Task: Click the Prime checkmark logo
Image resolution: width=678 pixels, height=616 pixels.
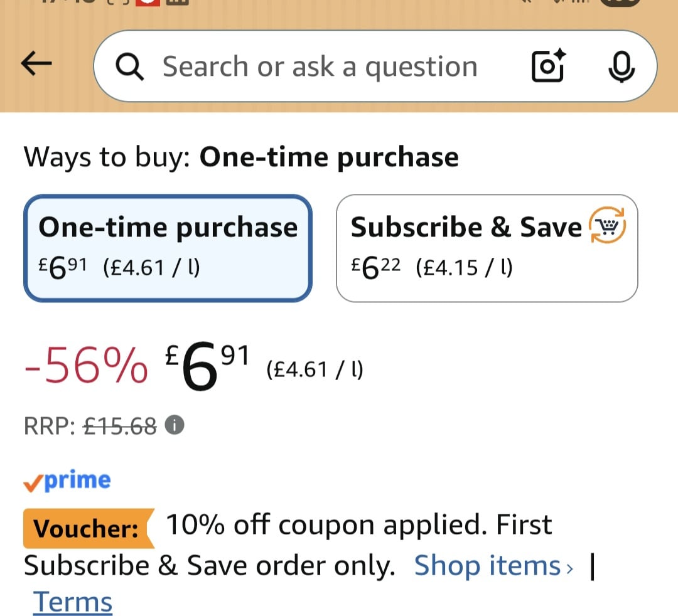Action: point(67,481)
